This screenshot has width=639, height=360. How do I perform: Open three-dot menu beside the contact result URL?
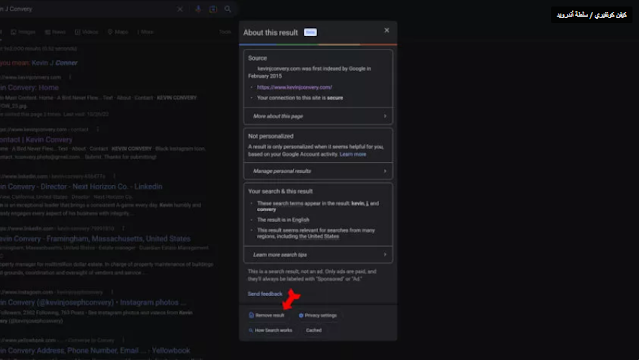click(97, 129)
